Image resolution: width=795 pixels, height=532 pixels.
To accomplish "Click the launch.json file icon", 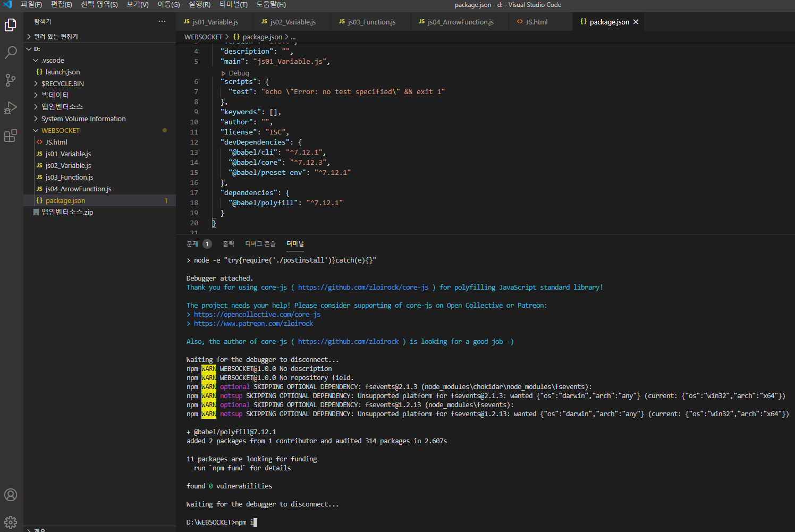I will (39, 72).
